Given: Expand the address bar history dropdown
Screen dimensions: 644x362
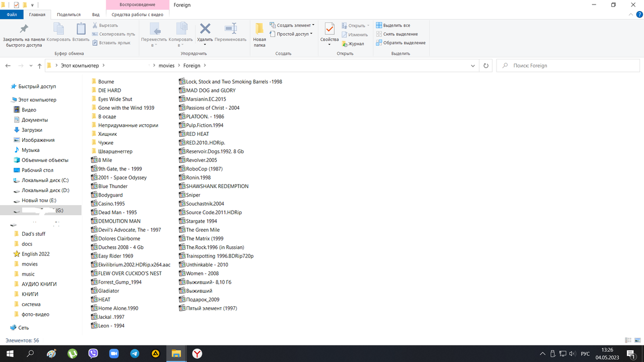Looking at the screenshot, I should tap(473, 65).
